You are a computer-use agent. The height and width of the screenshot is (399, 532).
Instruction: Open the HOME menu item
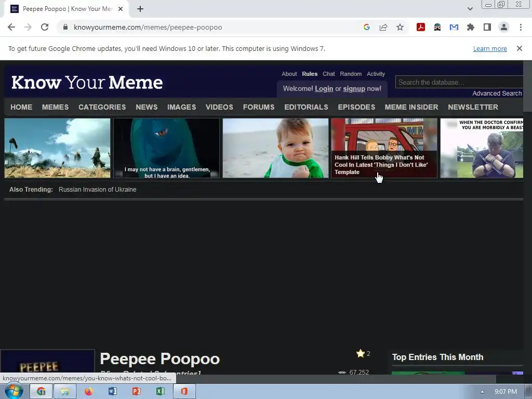[x=21, y=107]
